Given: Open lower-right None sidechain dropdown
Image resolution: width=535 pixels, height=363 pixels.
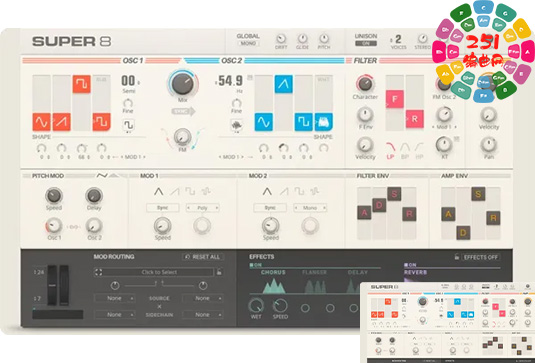Looking at the screenshot, I should pos(203,314).
